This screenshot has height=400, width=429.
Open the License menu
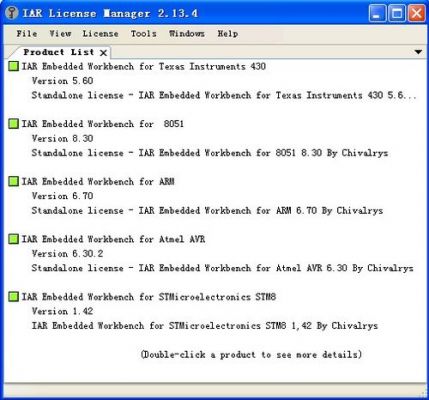point(100,34)
